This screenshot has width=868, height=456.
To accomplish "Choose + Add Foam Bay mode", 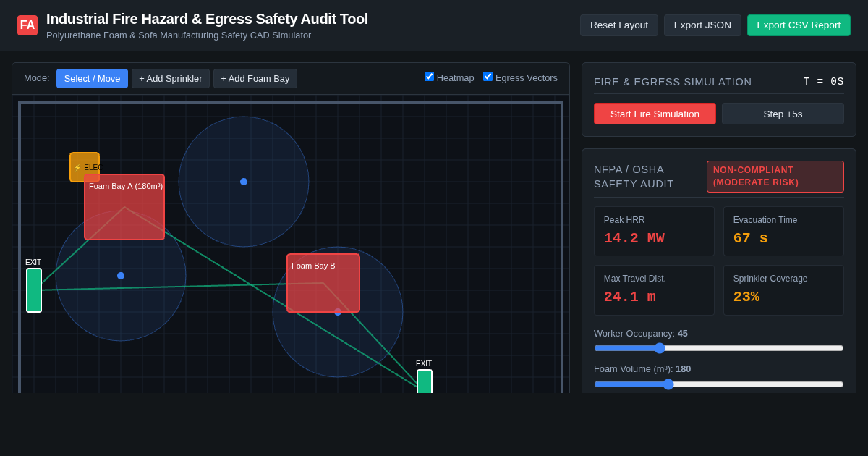I will click(x=255, y=79).
